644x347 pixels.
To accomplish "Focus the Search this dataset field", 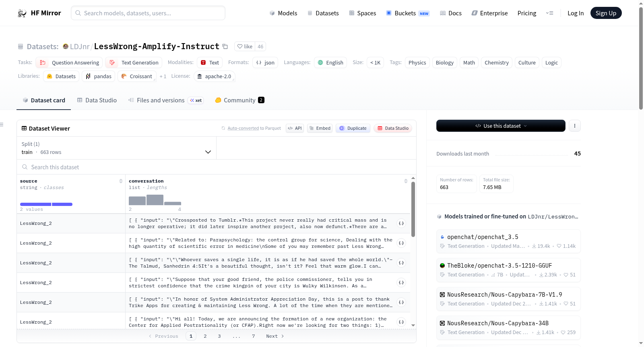I will pos(217,167).
